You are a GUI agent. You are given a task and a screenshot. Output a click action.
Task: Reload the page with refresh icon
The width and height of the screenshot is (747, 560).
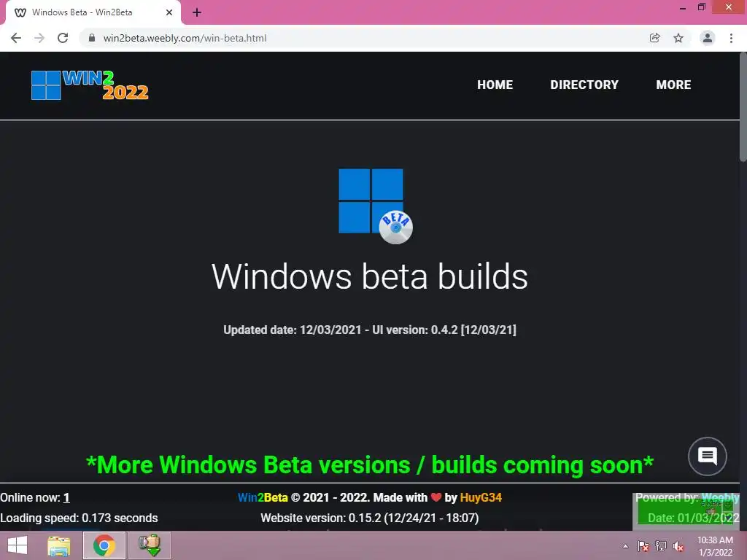[63, 38]
